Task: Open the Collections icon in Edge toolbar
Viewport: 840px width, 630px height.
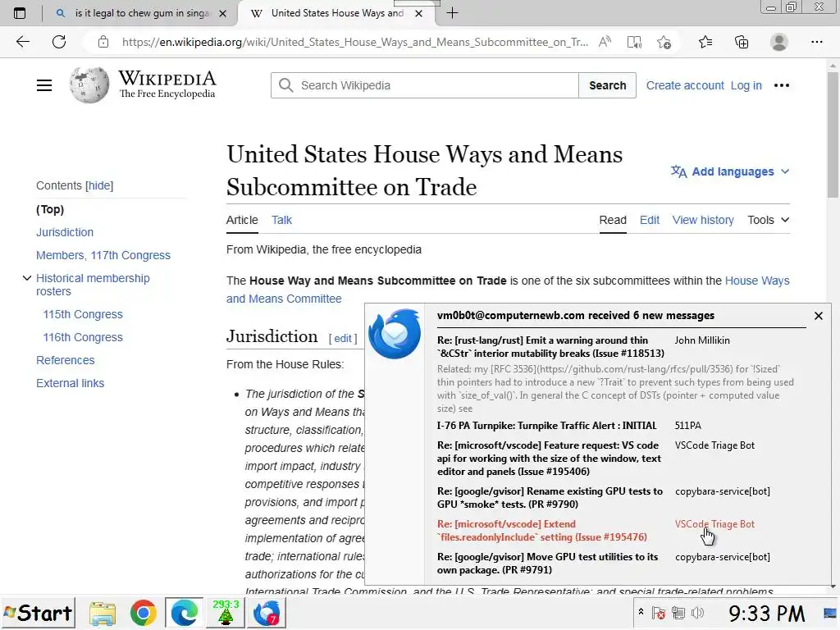Action: [x=742, y=42]
